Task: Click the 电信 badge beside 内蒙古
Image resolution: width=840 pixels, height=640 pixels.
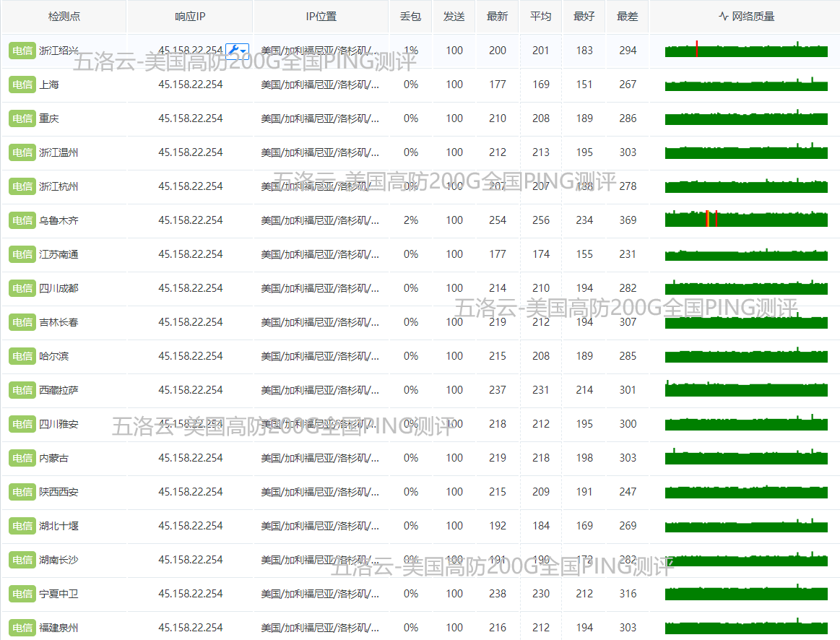Action: 22,458
